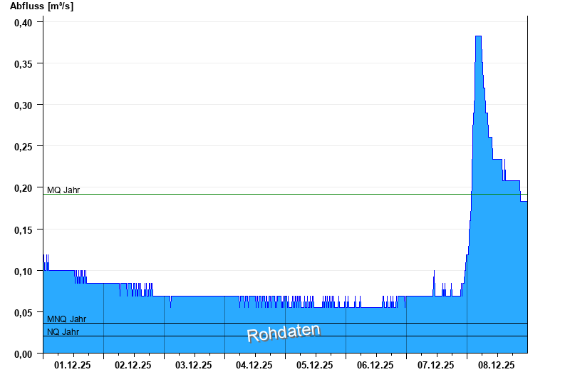570x392 pixels.
Task: Click the green MQ Jahr line
Action: coord(286,194)
